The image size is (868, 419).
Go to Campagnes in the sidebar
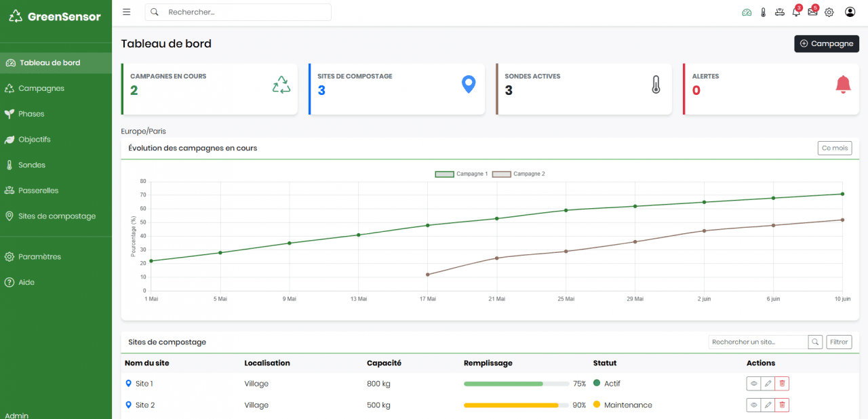[x=41, y=88]
